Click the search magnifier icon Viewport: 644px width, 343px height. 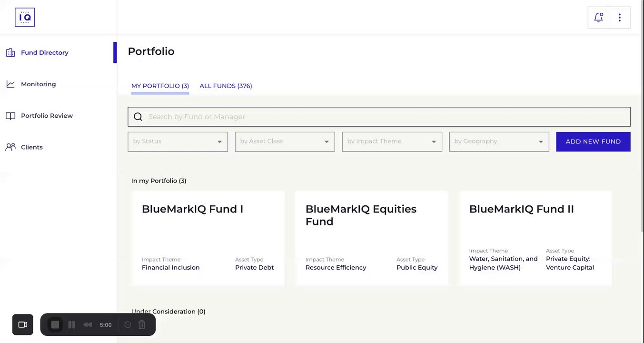(138, 117)
